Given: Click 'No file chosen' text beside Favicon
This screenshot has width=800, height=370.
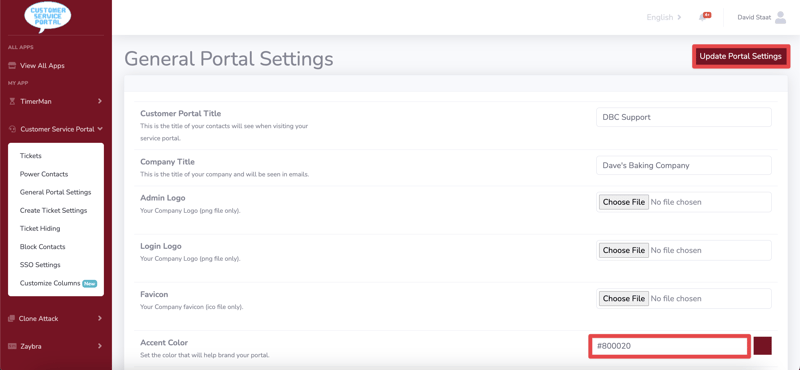Looking at the screenshot, I should [x=676, y=299].
